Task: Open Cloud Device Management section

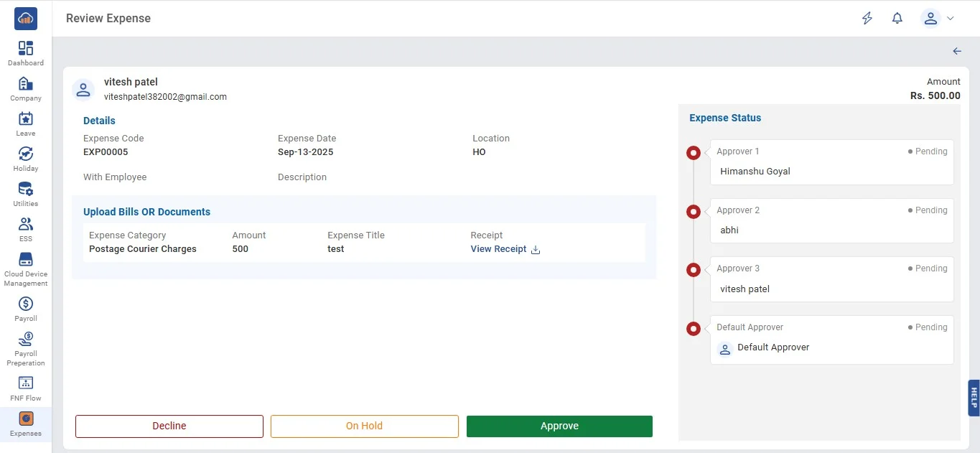Action: pos(26,260)
